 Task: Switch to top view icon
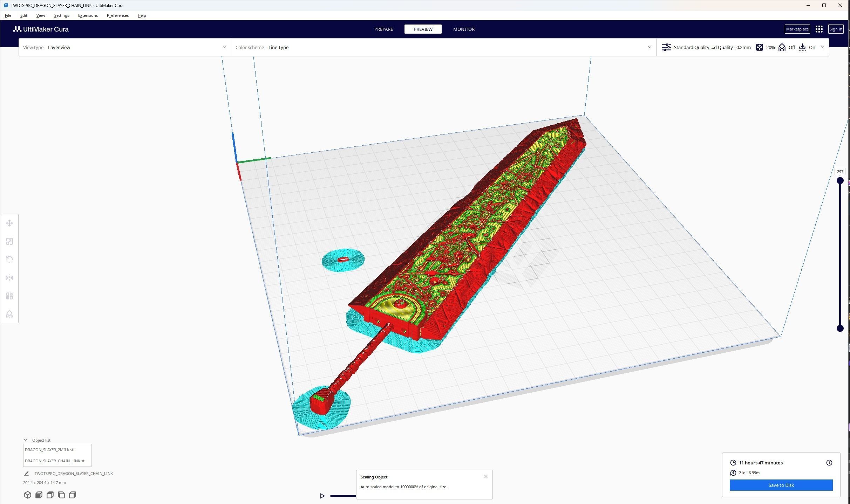[50, 495]
